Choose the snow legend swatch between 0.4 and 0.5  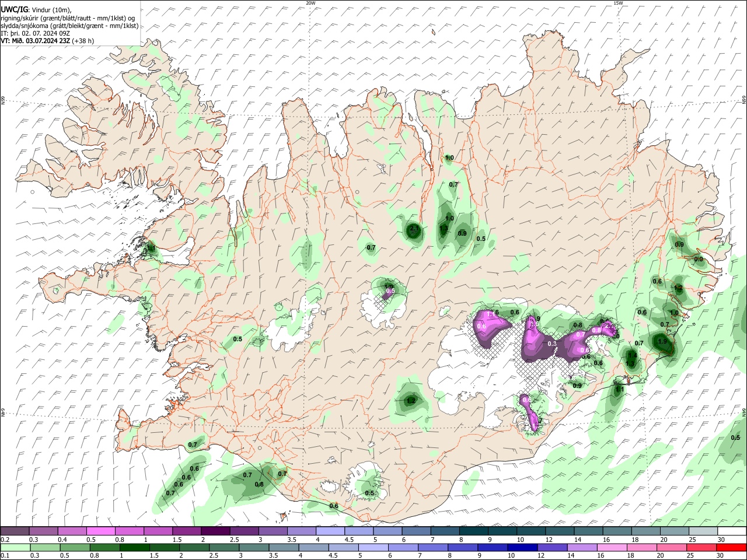pos(72,531)
